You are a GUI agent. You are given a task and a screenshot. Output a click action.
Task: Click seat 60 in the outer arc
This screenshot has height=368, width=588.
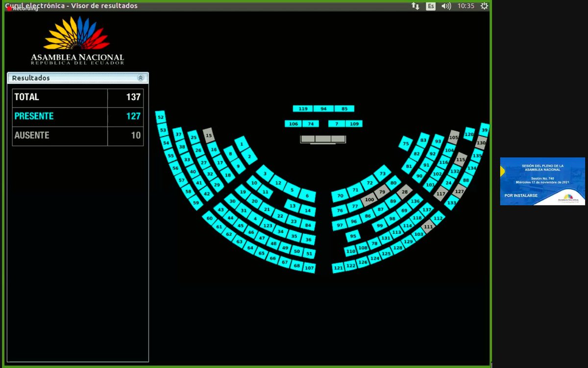(x=210, y=218)
